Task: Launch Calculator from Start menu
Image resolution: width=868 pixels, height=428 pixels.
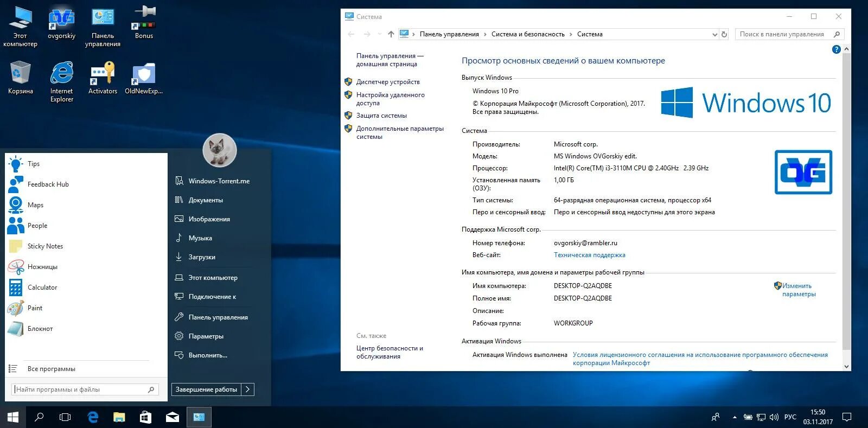Action: (x=86, y=288)
